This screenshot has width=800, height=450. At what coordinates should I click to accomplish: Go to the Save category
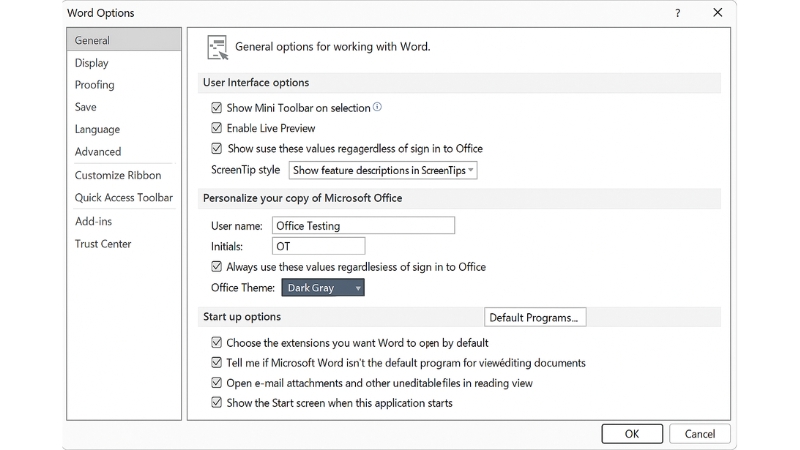click(86, 107)
